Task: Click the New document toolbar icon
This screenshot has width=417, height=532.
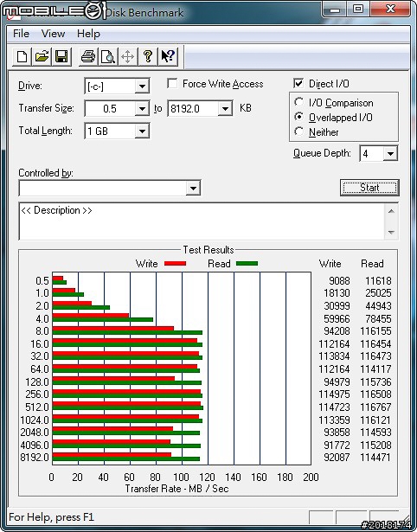Action: pos(22,56)
